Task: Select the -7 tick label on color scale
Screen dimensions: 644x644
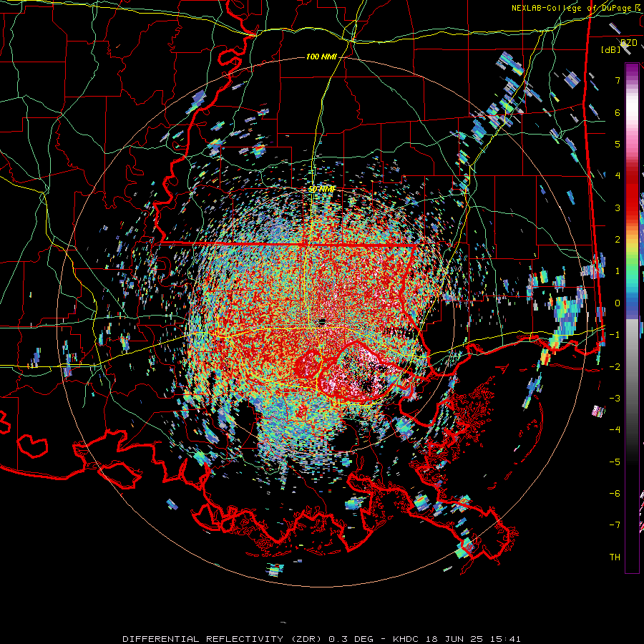Action: coord(615,525)
